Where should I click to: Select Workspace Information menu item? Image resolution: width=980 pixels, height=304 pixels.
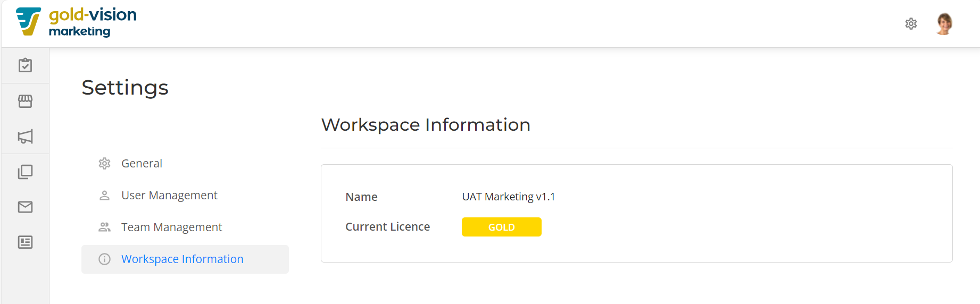click(185, 259)
